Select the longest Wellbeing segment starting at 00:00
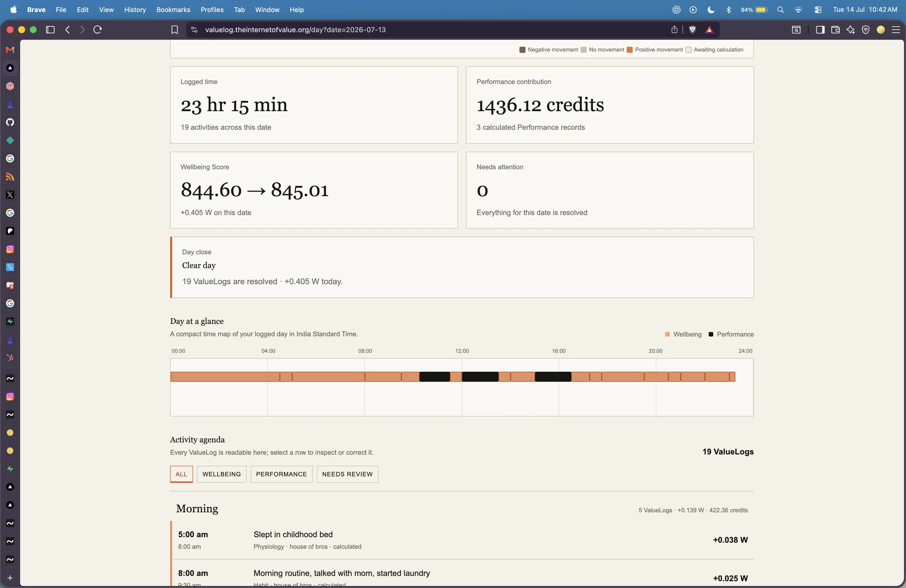 click(x=225, y=377)
